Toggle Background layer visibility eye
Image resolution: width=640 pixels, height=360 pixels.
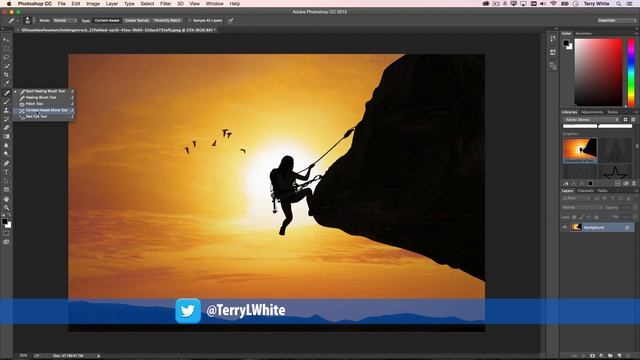(x=565, y=227)
